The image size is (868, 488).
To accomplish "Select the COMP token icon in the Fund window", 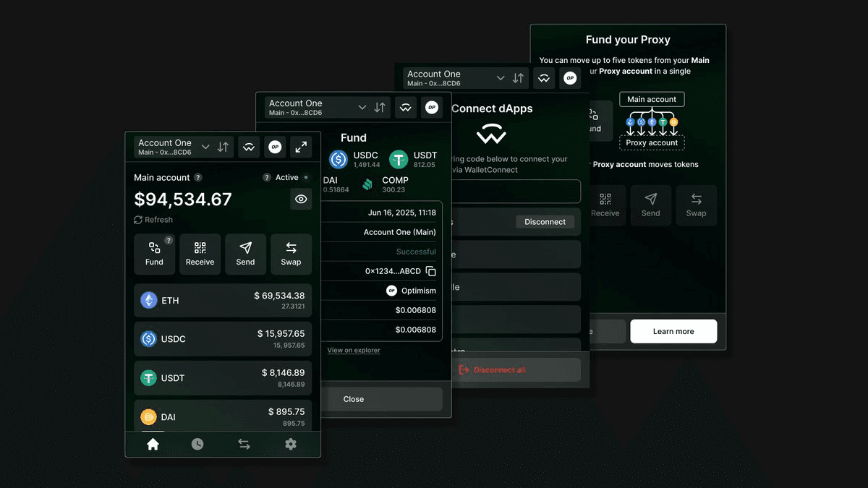I will click(367, 184).
